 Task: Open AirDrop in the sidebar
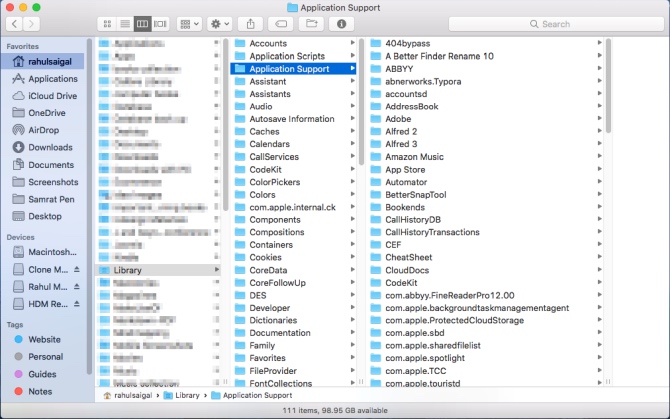point(43,130)
